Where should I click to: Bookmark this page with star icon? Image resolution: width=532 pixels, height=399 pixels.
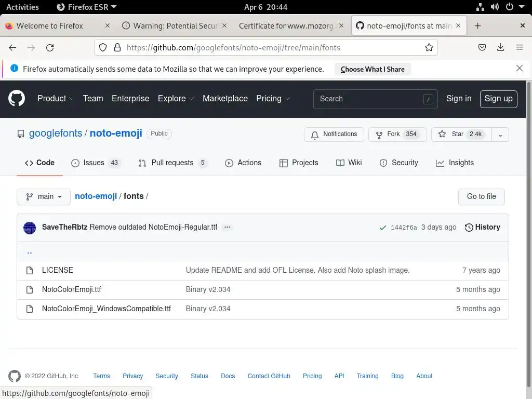[x=429, y=47]
